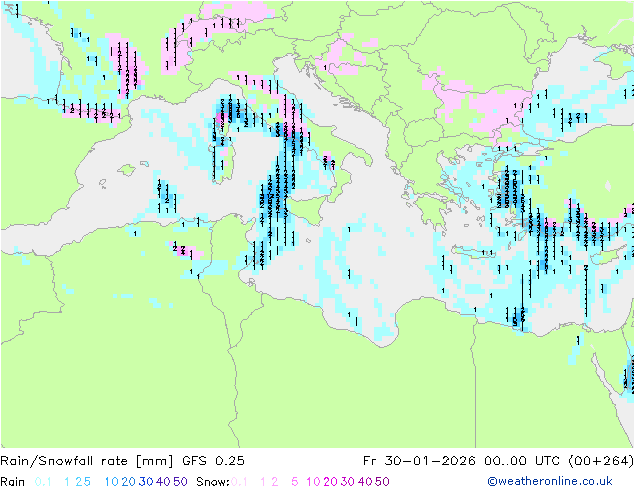Screen dimensions: 634x490
Task: Click the 'Snow:' legend label
Action: 213,482
